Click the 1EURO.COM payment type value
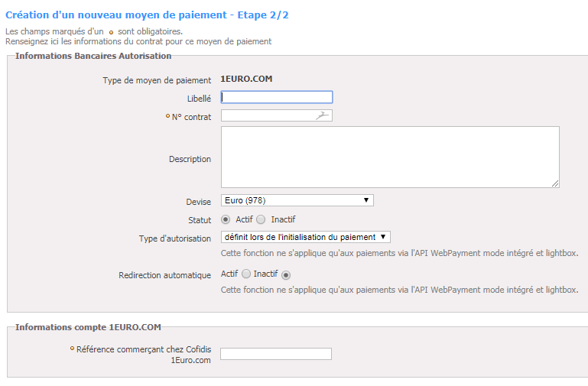The height and width of the screenshot is (386, 588). (x=246, y=79)
